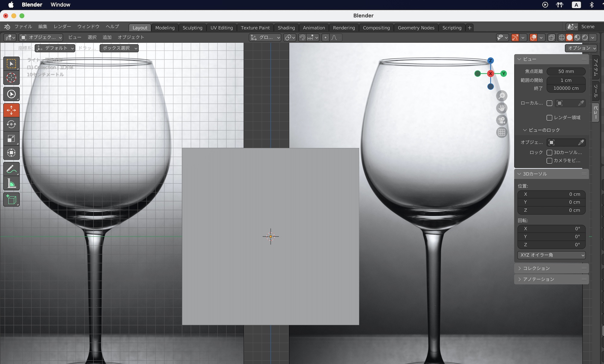Screen dimensions: 604x364
Task: Select the Cursor tool in toolbar
Action: click(11, 78)
